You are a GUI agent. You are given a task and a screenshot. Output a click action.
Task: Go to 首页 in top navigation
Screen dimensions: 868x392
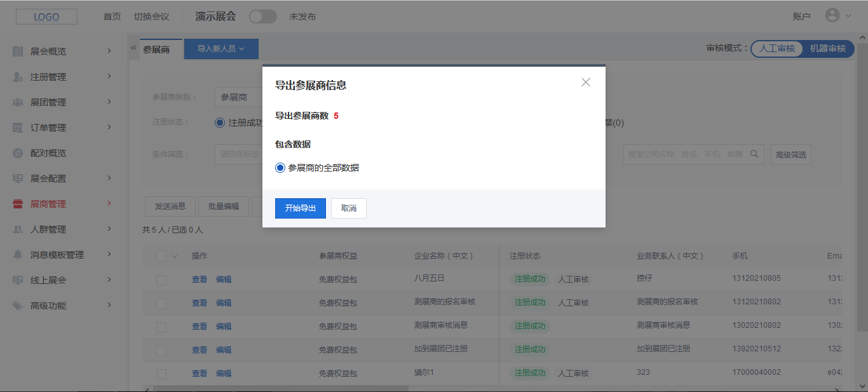pyautogui.click(x=112, y=17)
